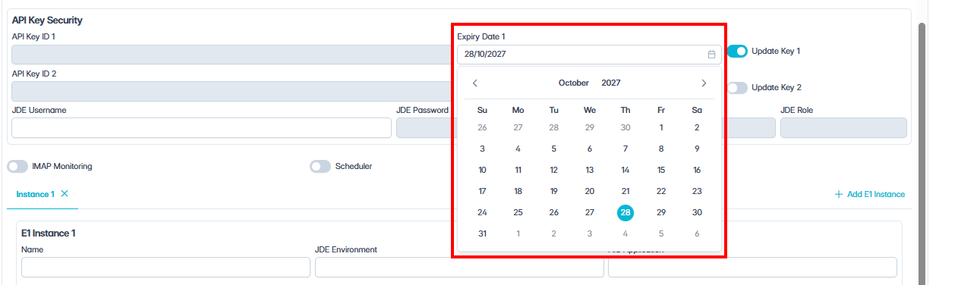Select October 26 in the calendar
980x285 pixels.
554,212
